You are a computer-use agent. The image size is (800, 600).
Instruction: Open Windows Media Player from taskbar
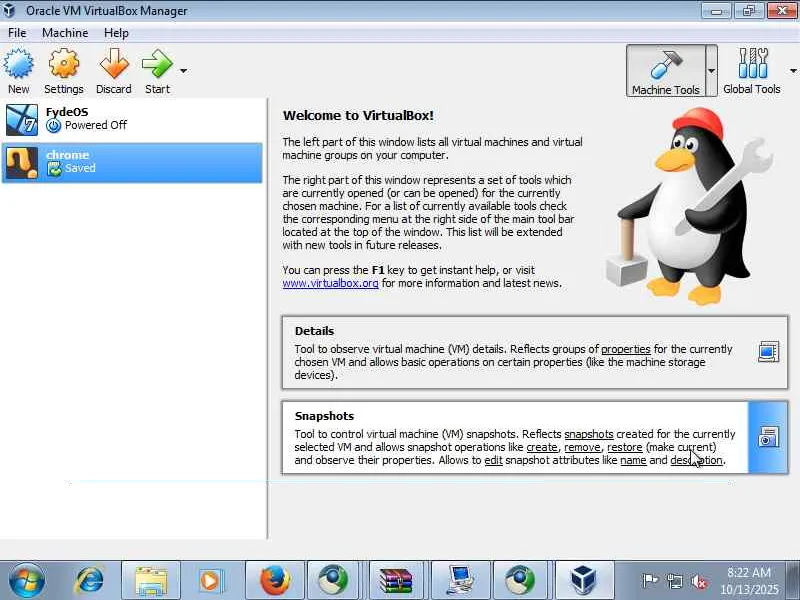(x=210, y=581)
